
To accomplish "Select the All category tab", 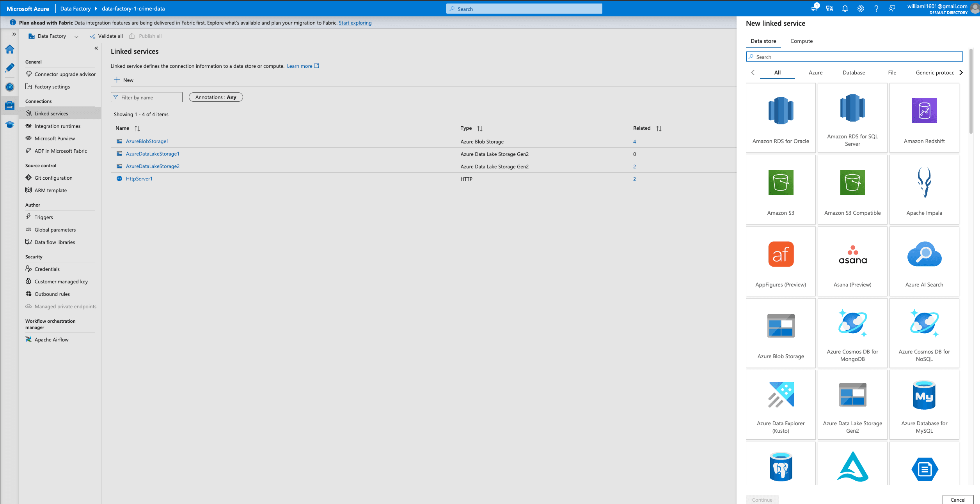I will 777,73.
